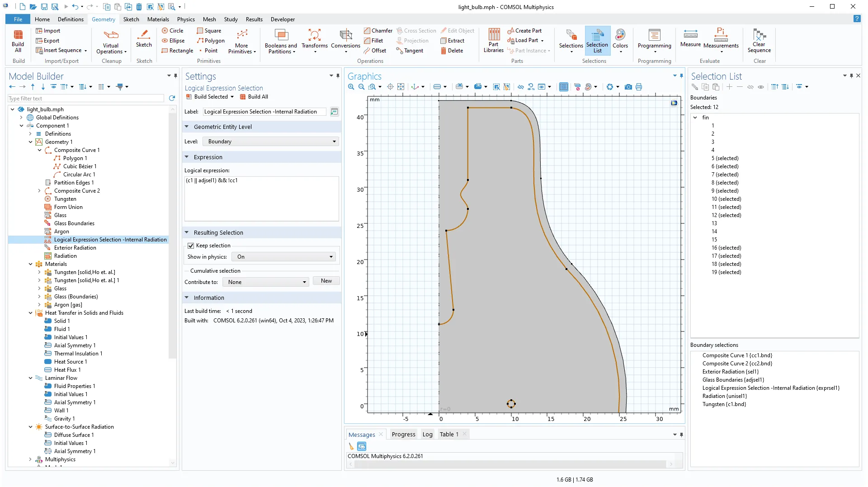Switch to the Progress tab
Image resolution: width=868 pixels, height=487 pixels.
tap(403, 435)
